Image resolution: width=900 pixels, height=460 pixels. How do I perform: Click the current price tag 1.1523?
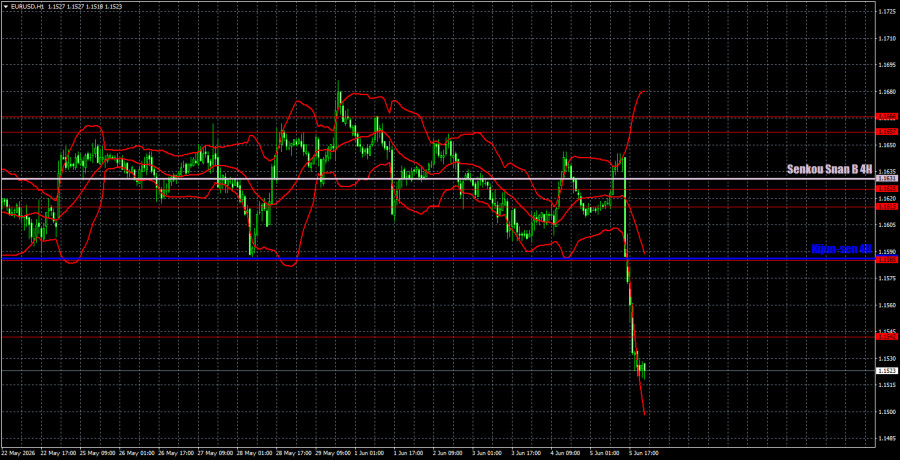click(x=885, y=371)
